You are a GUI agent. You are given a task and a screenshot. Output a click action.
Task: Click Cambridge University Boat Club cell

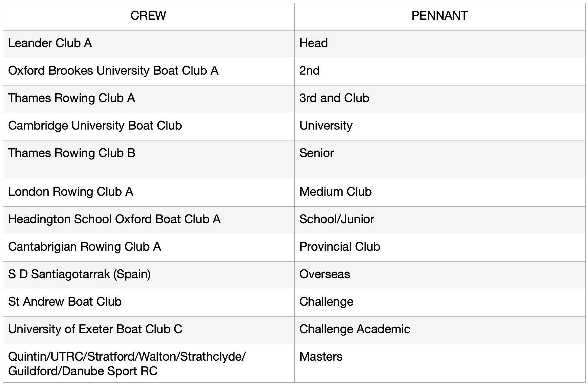click(x=95, y=126)
